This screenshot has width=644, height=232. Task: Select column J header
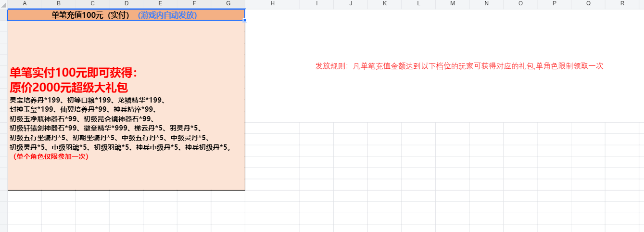pyautogui.click(x=351, y=3)
